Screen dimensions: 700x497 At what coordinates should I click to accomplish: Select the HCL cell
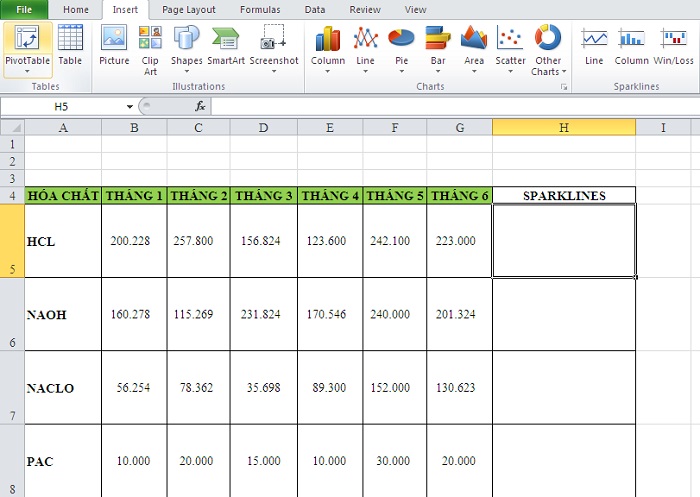[63, 241]
